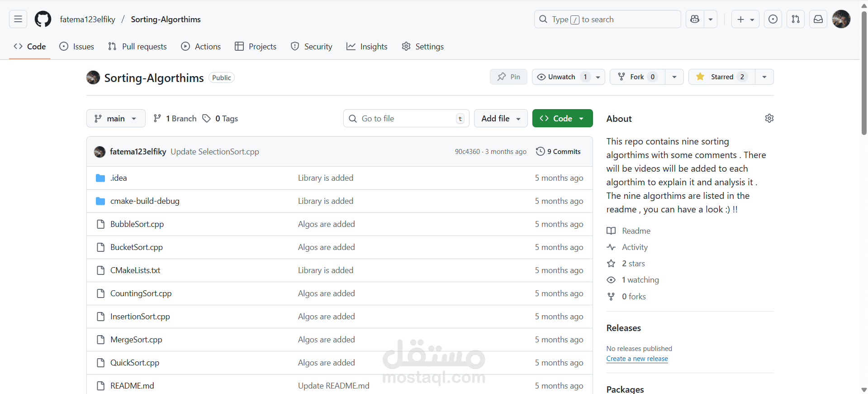Screen dimensions: 868x394
Task: Click the MergeSort.cpp file icon
Action: click(x=100, y=340)
